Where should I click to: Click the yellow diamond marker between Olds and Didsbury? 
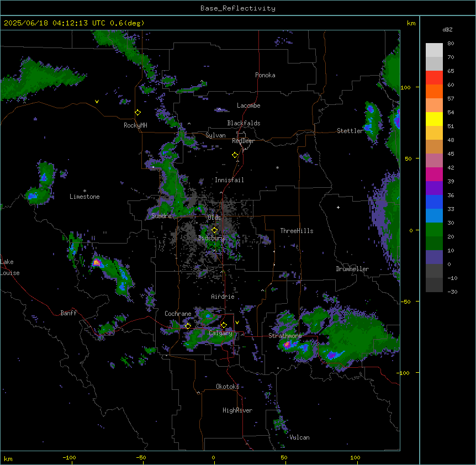click(215, 230)
